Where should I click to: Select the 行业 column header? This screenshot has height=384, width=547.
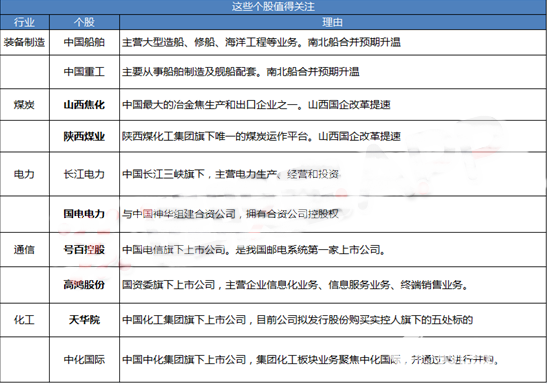coord(24,22)
